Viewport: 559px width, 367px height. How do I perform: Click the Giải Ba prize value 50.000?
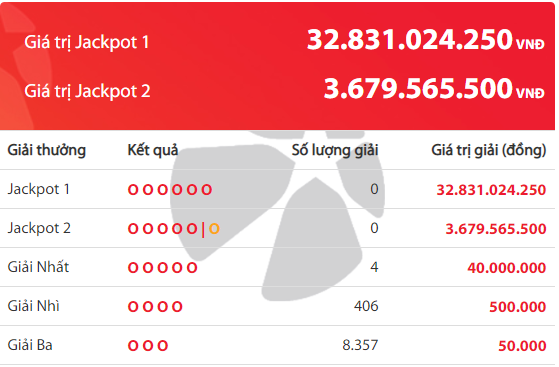[522, 346]
